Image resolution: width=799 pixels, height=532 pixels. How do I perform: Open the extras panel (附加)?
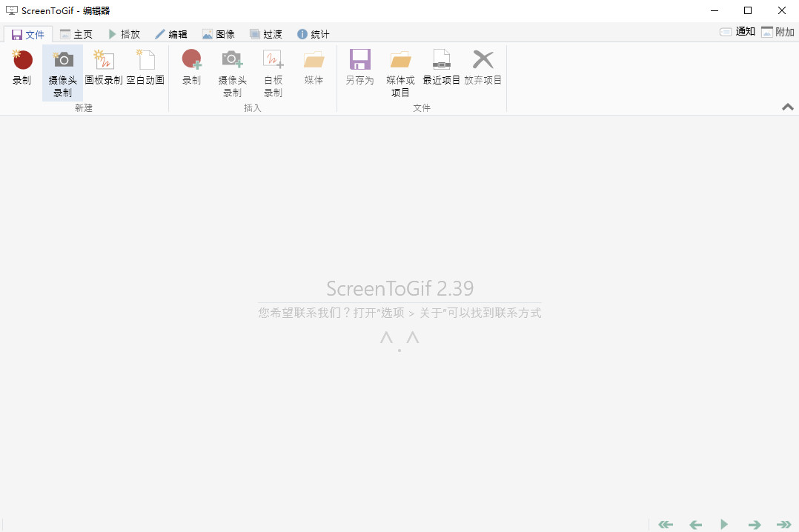click(778, 33)
